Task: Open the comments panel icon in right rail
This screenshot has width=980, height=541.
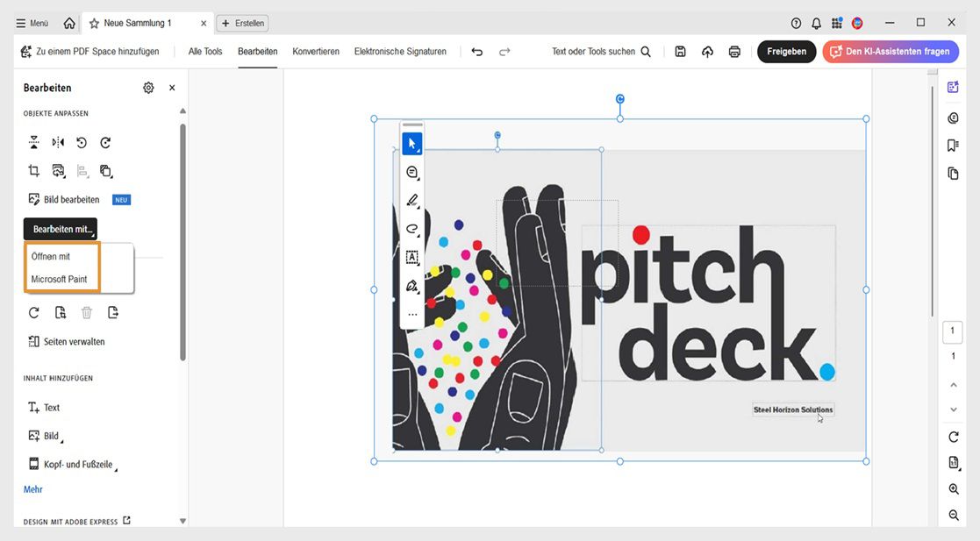Action: pyautogui.click(x=953, y=118)
